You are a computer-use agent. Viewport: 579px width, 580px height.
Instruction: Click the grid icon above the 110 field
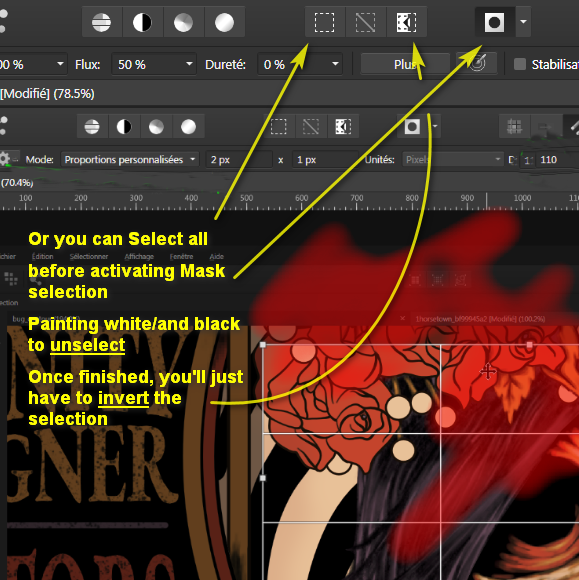[x=514, y=127]
